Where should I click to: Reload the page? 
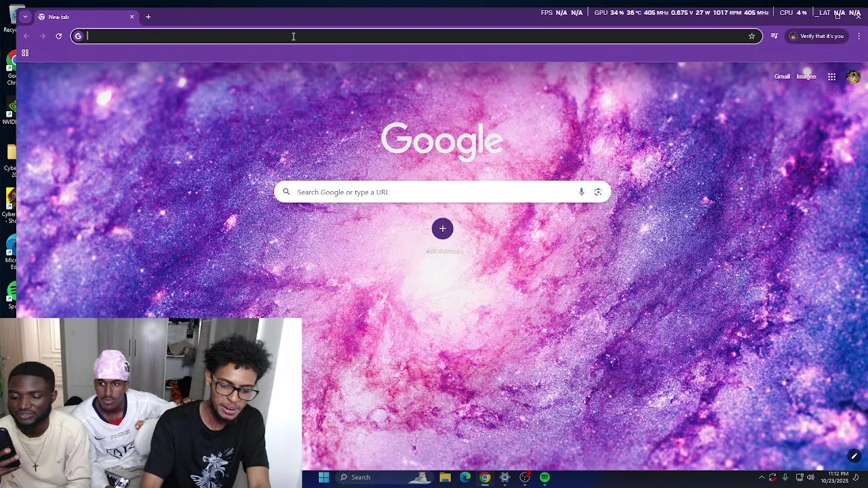(x=59, y=37)
